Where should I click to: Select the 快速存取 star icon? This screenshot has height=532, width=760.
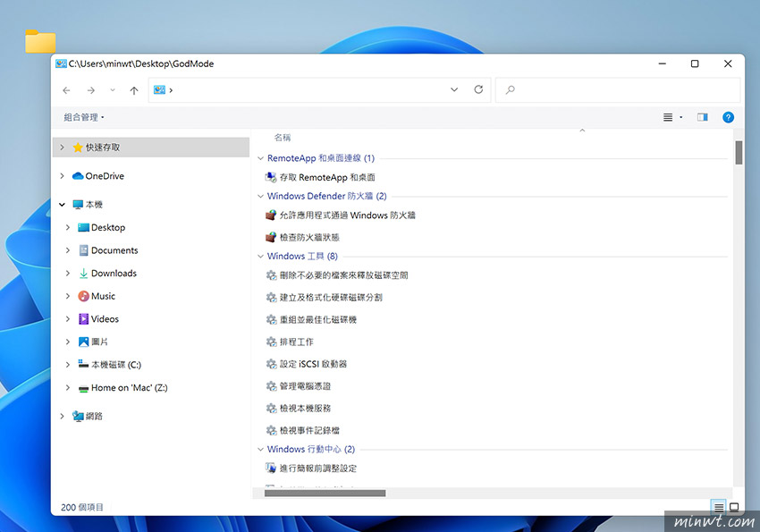point(78,148)
